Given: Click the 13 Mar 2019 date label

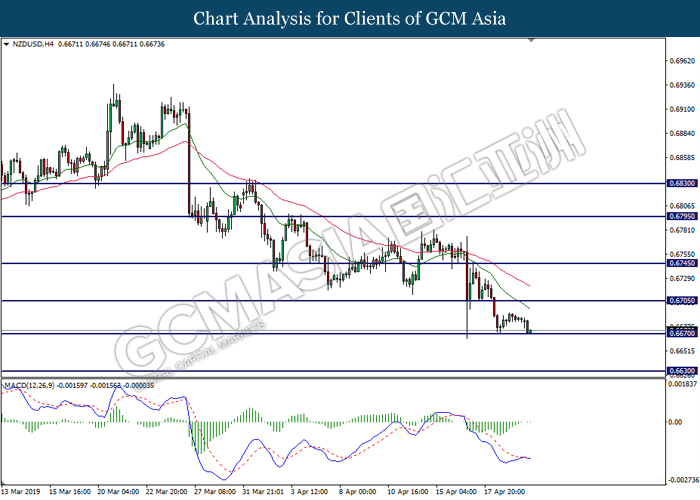Looking at the screenshot, I should pyautogui.click(x=22, y=492).
